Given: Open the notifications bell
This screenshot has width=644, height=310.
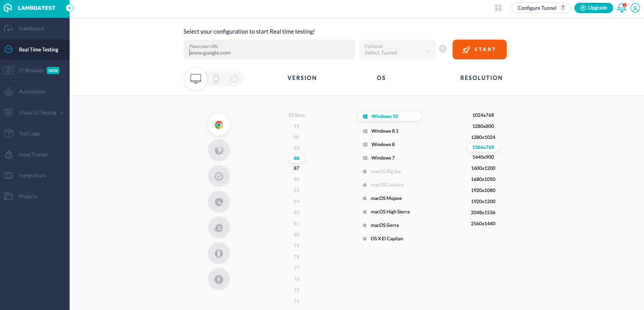Looking at the screenshot, I should click(622, 8).
